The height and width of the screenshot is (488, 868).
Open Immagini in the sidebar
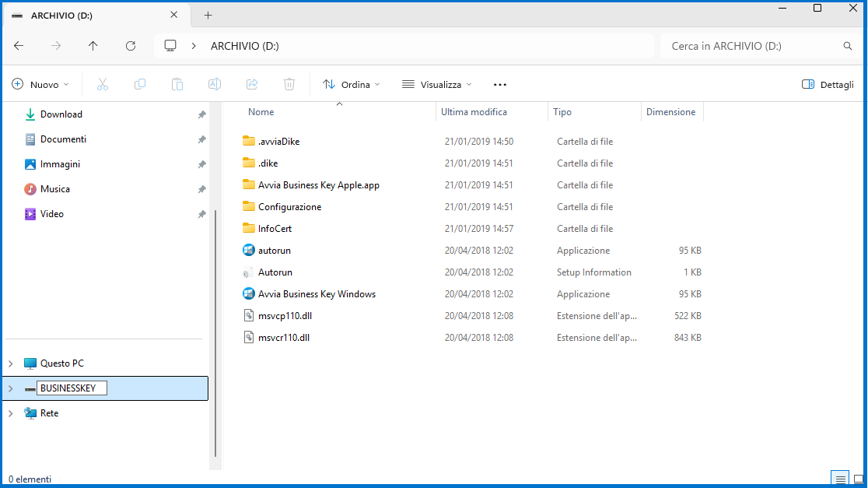(x=60, y=164)
